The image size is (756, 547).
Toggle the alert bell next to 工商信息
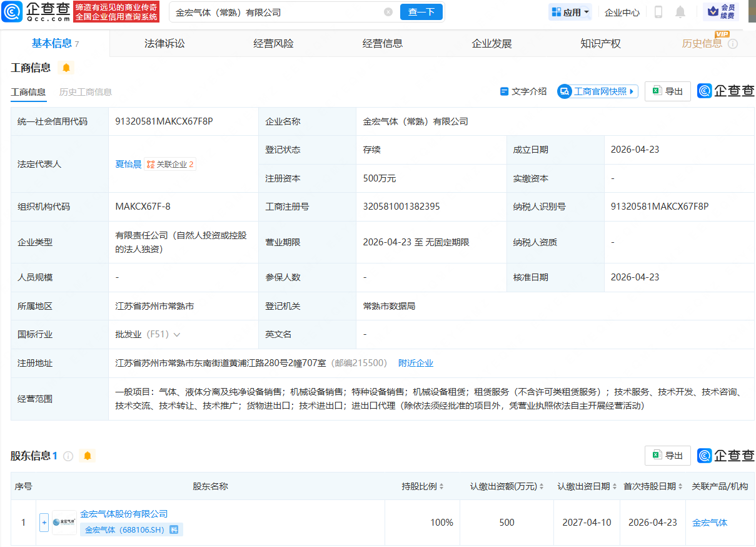click(66, 67)
